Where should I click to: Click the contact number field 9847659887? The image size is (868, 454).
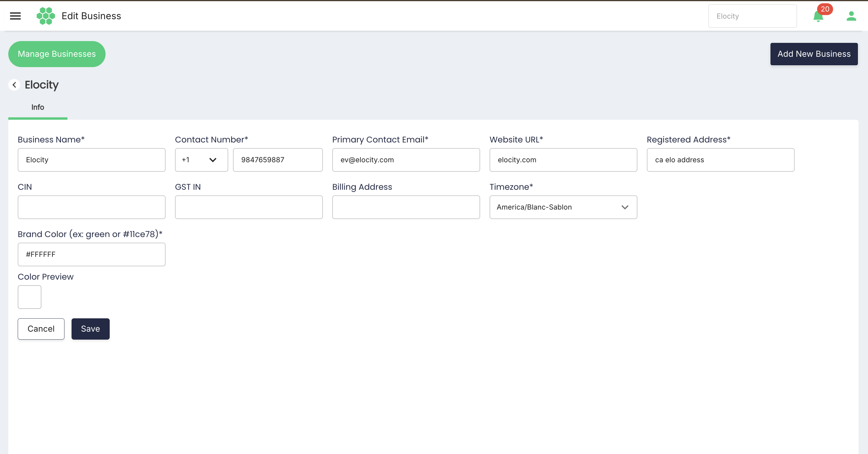(278, 160)
